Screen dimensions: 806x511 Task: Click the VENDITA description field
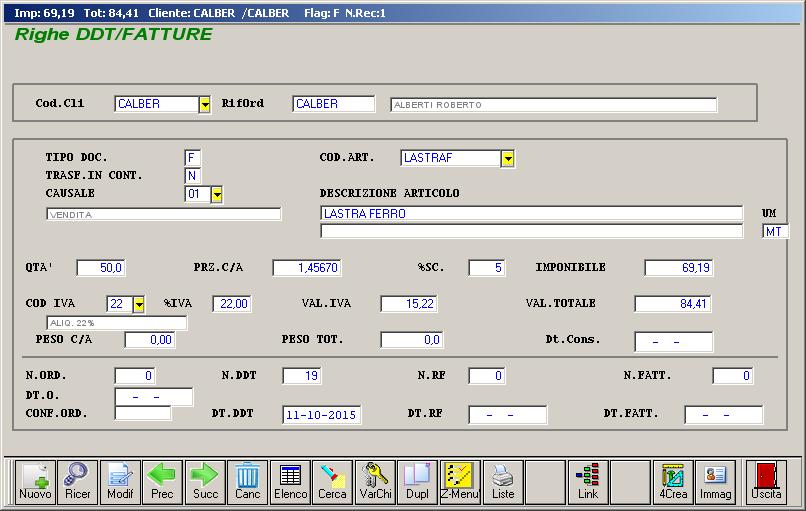[163, 214]
